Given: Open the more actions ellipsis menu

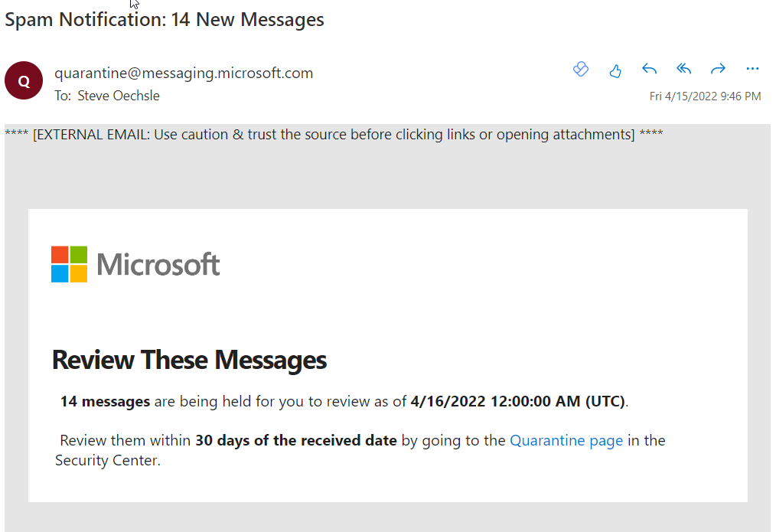Looking at the screenshot, I should 752,69.
